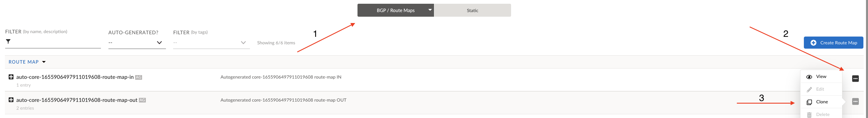This screenshot has height=118, width=868.
Task: Open the filter by tags dropdown
Action: 211,43
